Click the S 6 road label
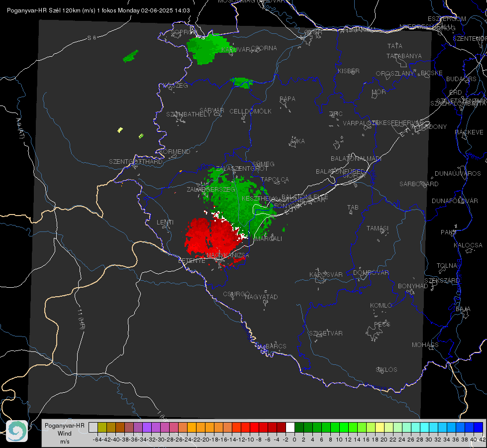Image resolution: width=487 pixels, height=448 pixels. [92, 38]
